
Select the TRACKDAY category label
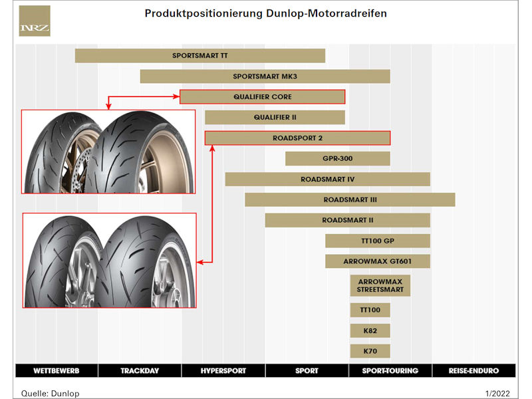pyautogui.click(x=140, y=370)
